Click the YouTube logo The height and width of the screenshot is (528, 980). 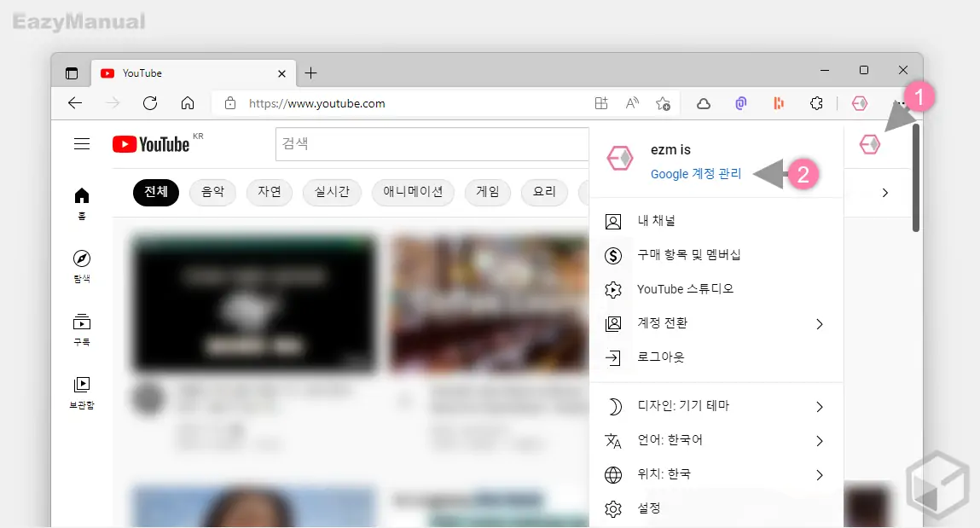coord(151,144)
